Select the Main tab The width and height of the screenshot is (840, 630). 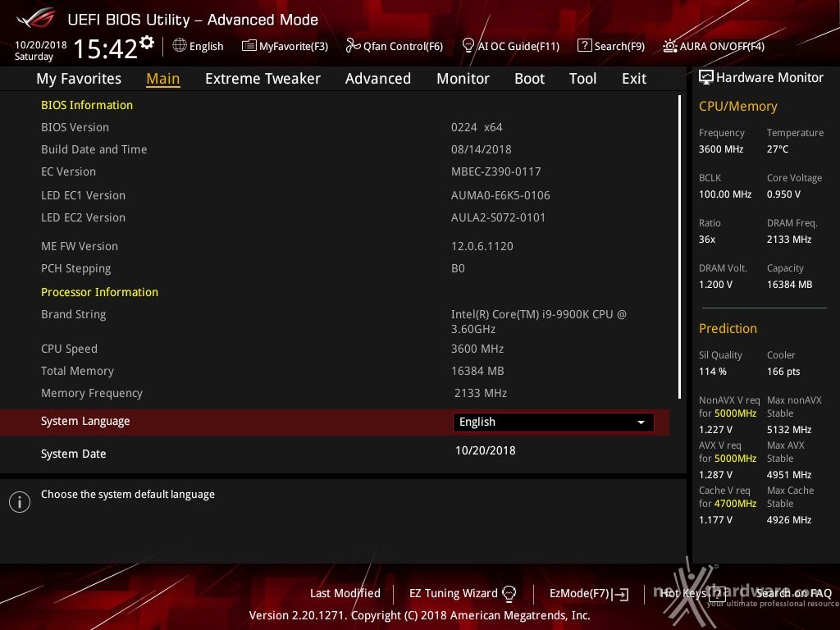(163, 79)
